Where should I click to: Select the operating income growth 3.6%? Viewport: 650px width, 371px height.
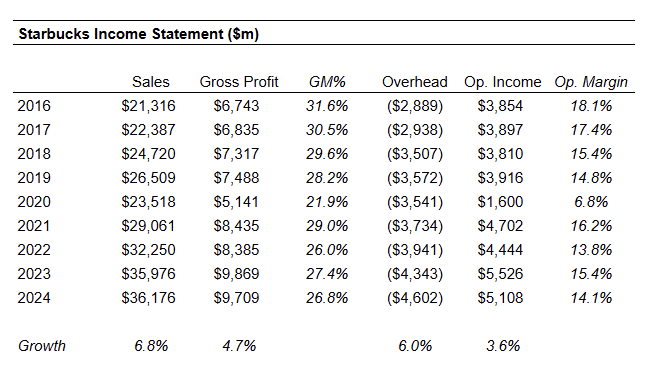pyautogui.click(x=503, y=346)
